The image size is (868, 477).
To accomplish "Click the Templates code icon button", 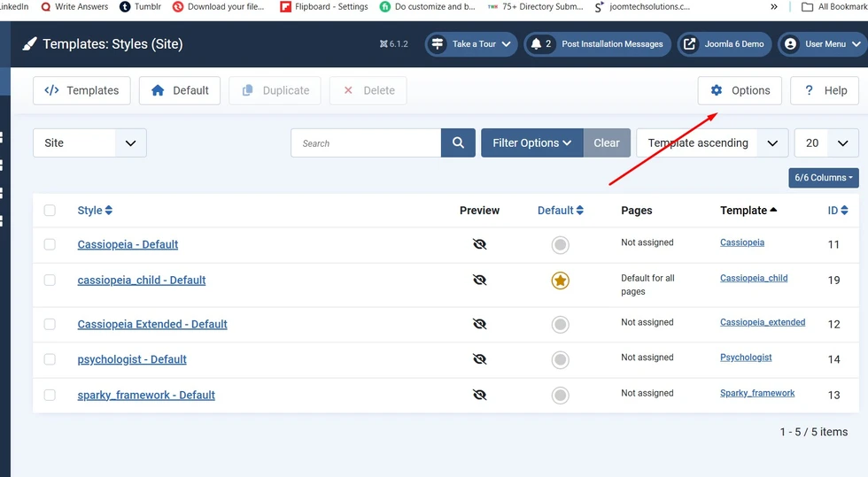I will pos(81,90).
